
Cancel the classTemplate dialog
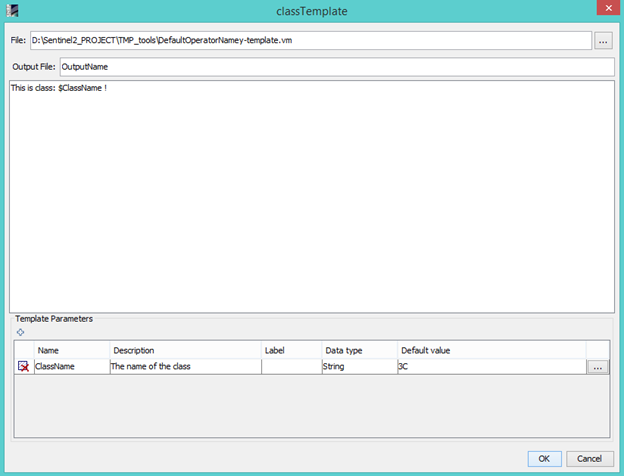[589, 458]
